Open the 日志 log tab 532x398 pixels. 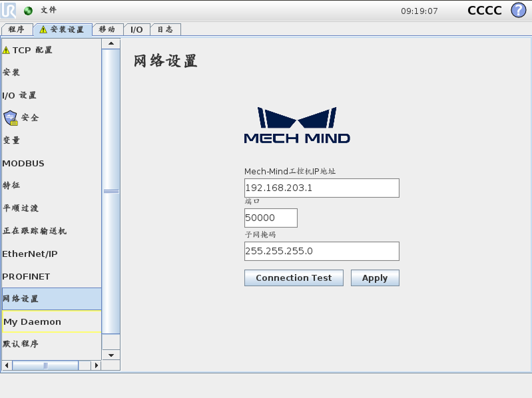click(x=165, y=30)
